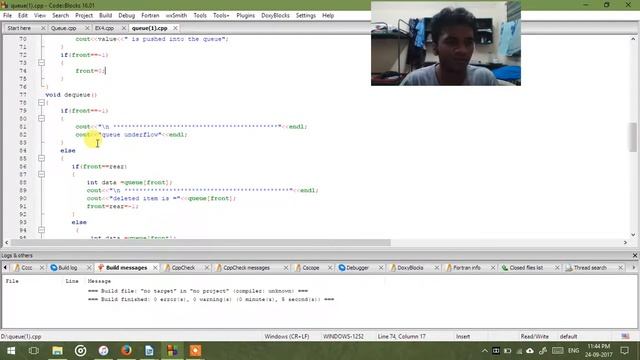Collapse the code fold at line 73
Image resolution: width=640 pixels, height=360 pixels.
41,62
